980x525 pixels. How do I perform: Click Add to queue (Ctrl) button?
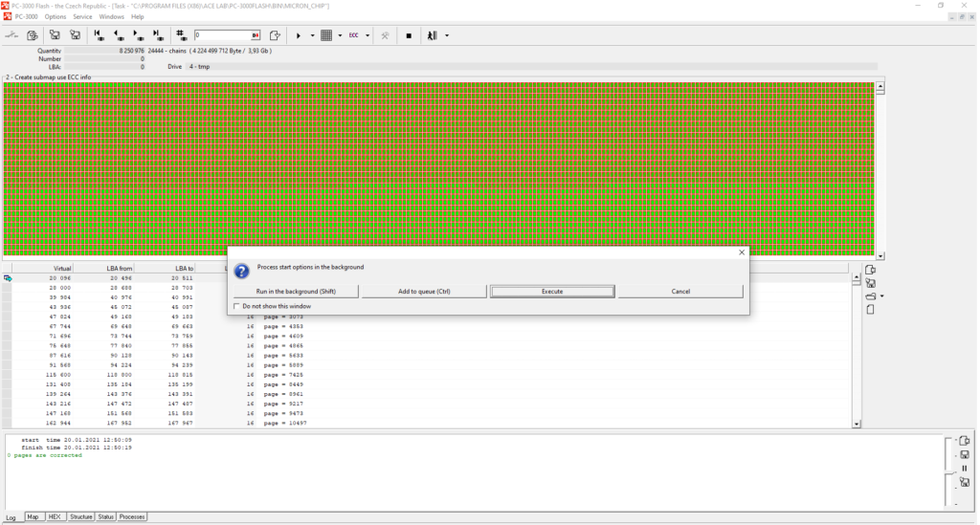pos(424,291)
